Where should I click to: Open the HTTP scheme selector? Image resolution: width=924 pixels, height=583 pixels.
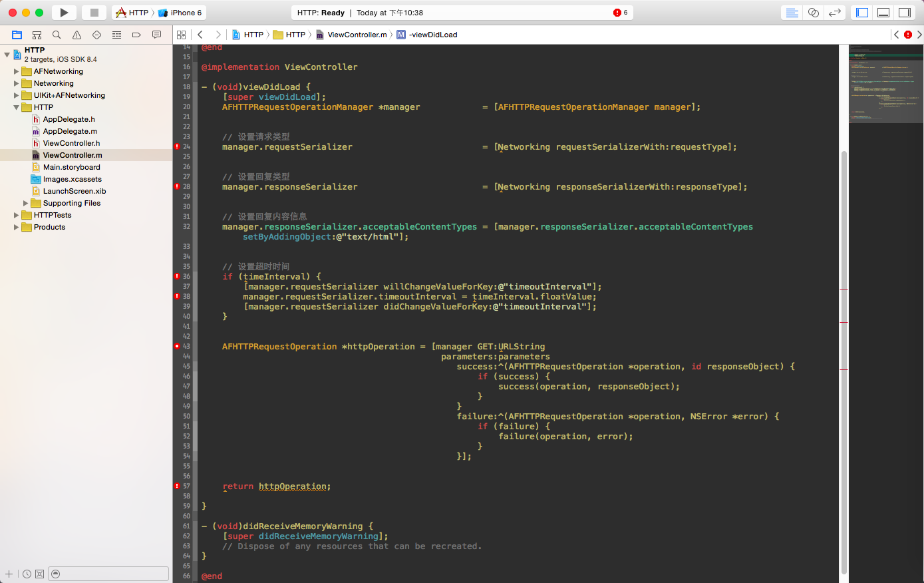(x=132, y=13)
